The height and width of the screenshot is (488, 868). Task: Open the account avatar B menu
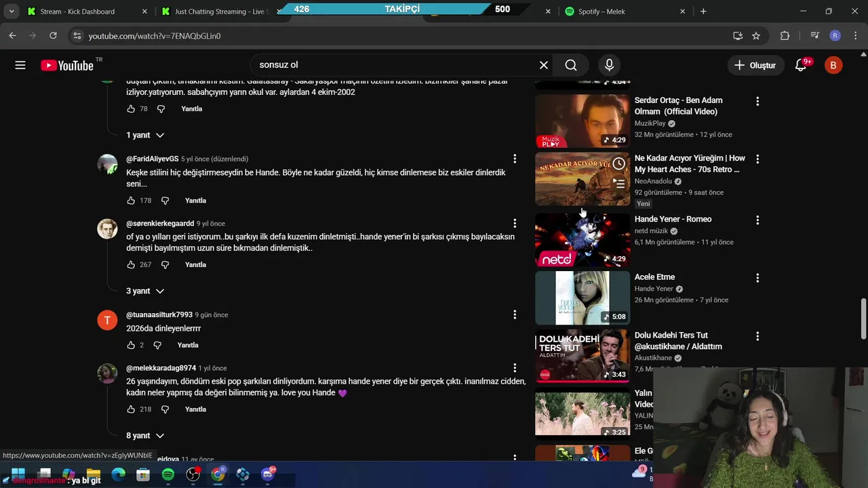coord(833,65)
